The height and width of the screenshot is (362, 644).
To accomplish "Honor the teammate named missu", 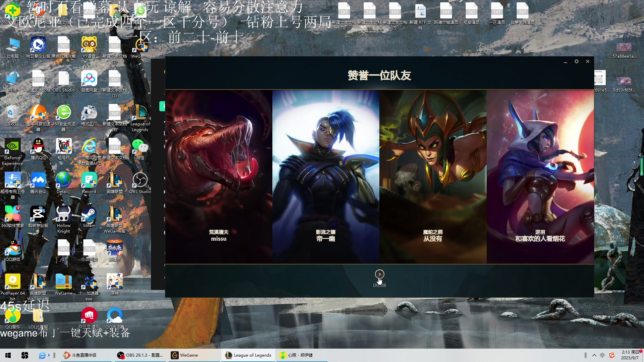I will [x=219, y=177].
